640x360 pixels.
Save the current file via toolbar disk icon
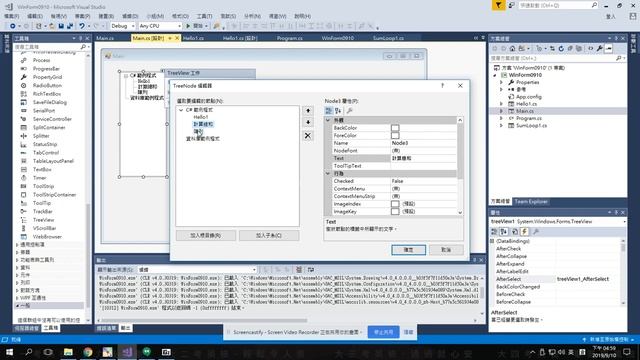[x=61, y=26]
